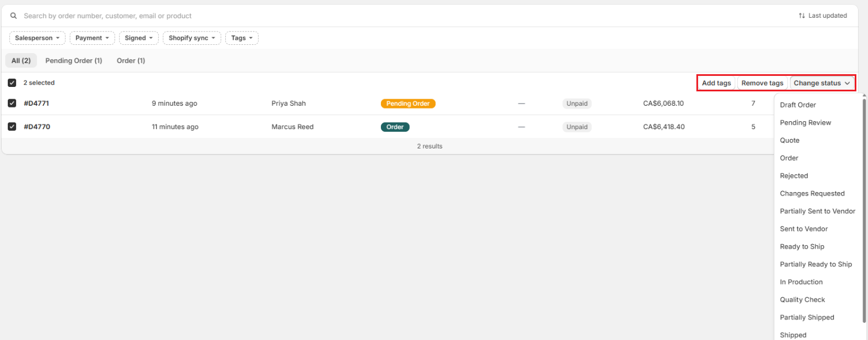868x340 pixels.
Task: Open the Tags filter dropdown
Action: coord(242,38)
